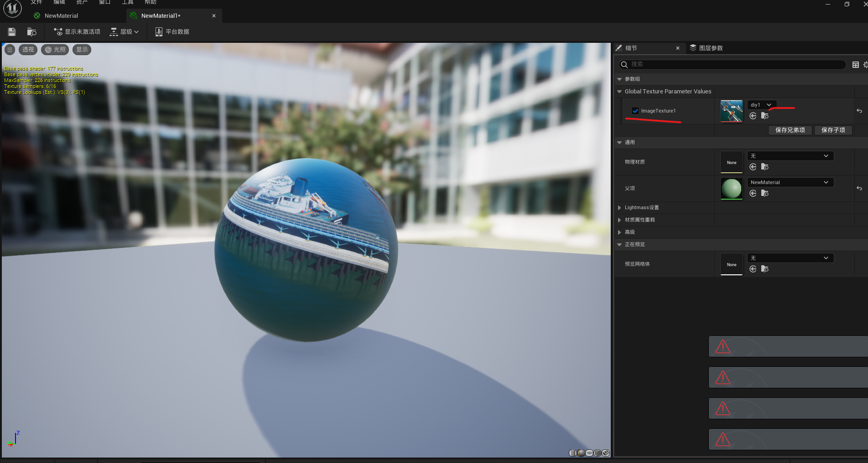This screenshot has height=463, width=868.
Task: Collapse the Parameter Groups (参数组) section
Action: click(x=619, y=79)
